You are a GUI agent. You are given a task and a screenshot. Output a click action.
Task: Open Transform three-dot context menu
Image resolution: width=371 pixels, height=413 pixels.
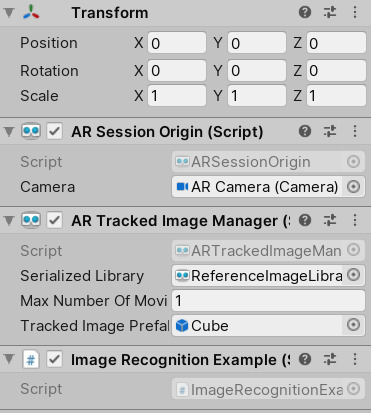355,13
